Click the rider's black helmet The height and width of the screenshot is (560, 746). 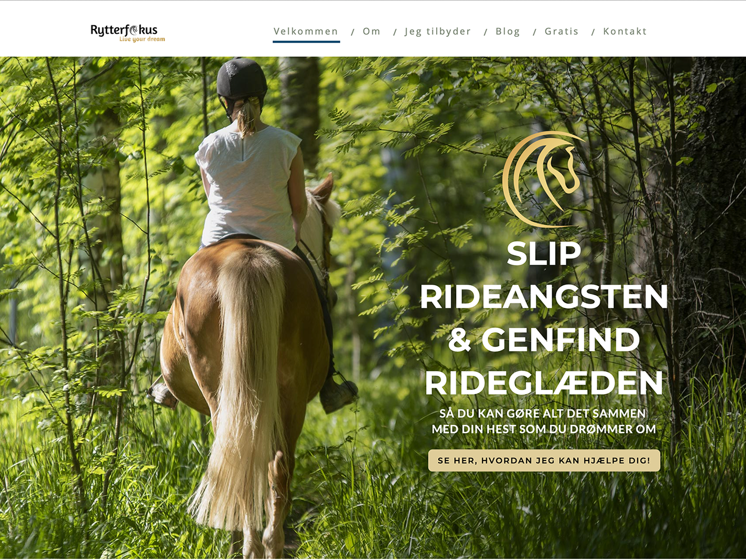pos(242,79)
